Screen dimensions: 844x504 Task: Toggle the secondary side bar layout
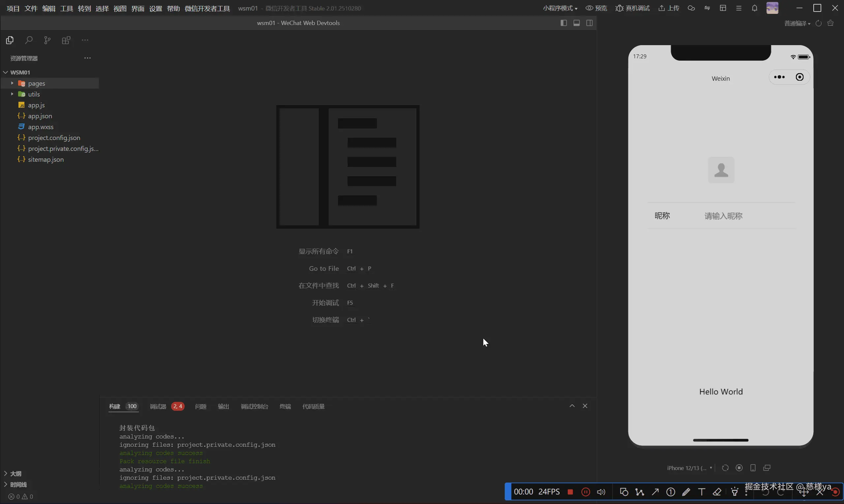[x=589, y=23]
